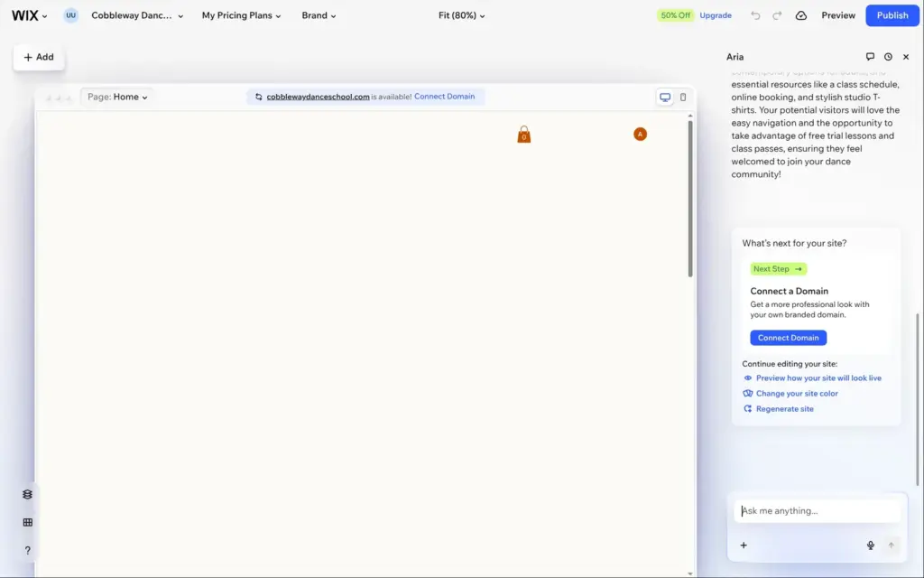The image size is (924, 578).
Task: Click the domain refresh icon
Action: [258, 97]
